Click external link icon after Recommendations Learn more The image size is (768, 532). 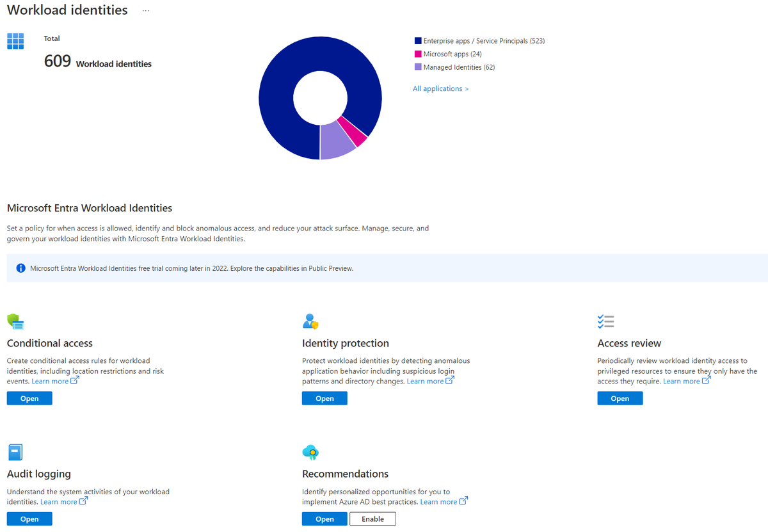click(463, 501)
